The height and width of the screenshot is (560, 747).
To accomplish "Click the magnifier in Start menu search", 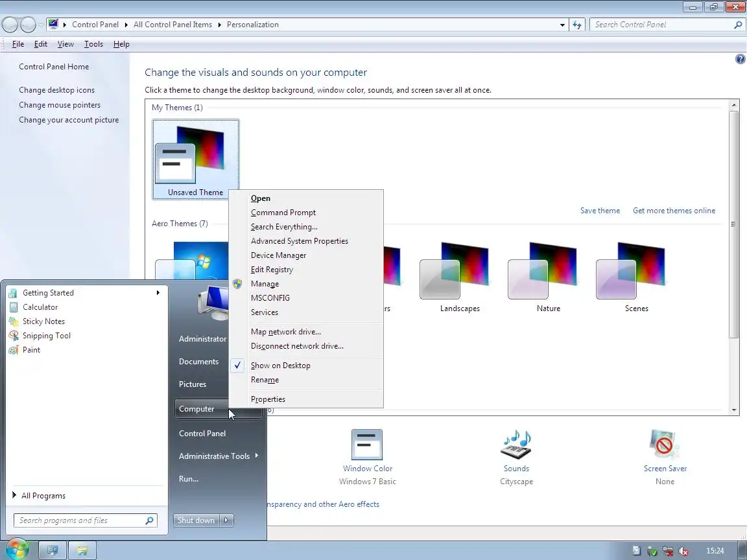I will pos(149,520).
